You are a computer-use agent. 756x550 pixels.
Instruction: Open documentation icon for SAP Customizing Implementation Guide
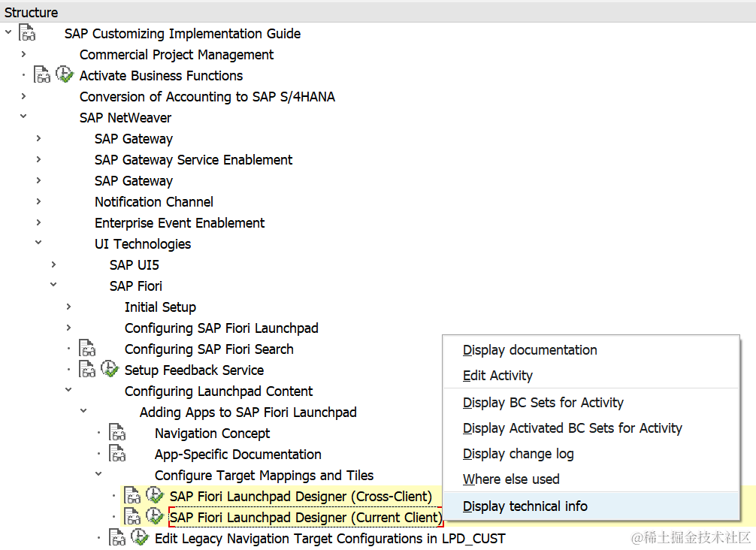(27, 33)
